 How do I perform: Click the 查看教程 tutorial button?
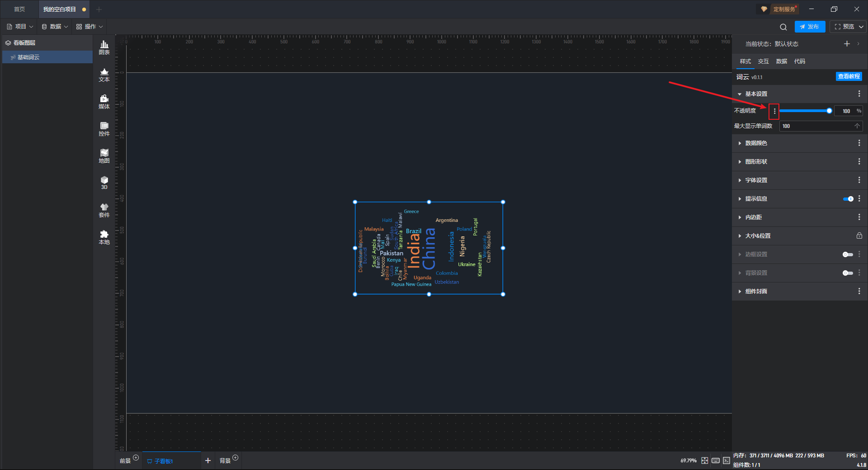(x=849, y=76)
